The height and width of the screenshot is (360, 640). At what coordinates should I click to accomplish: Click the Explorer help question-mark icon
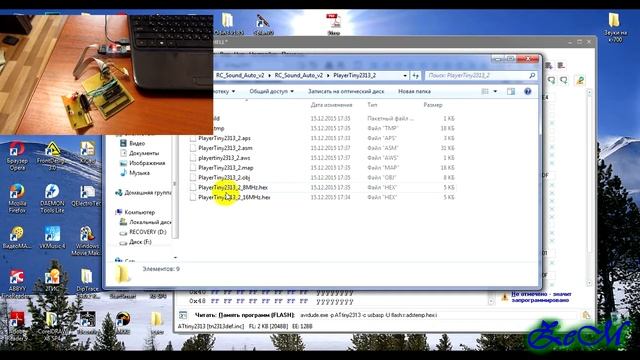tap(527, 91)
